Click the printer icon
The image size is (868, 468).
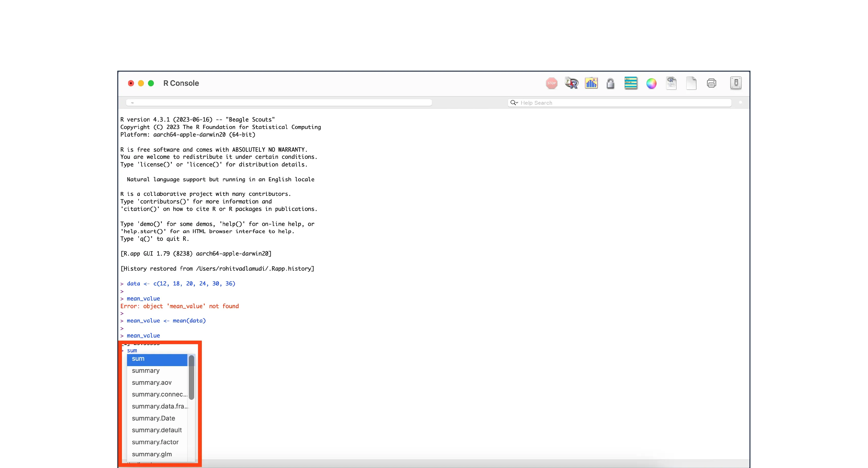(711, 83)
